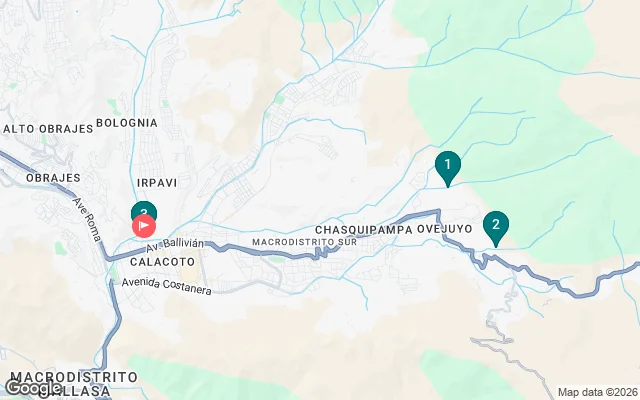Image resolution: width=640 pixels, height=400 pixels.
Task: Click the OBRAJES district label
Action: (53, 178)
